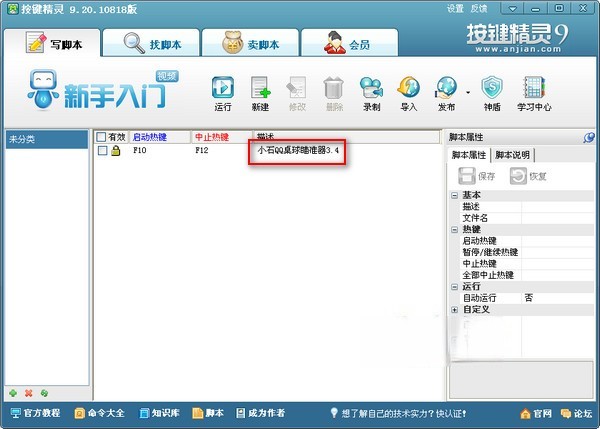Select the 小石QQ桌球瞄准器3.4 script row

pos(298,150)
